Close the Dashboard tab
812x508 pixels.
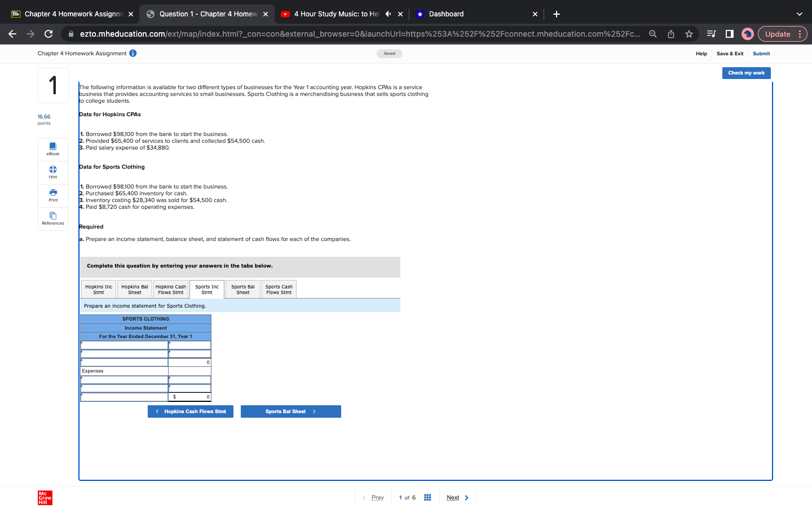[x=535, y=14]
